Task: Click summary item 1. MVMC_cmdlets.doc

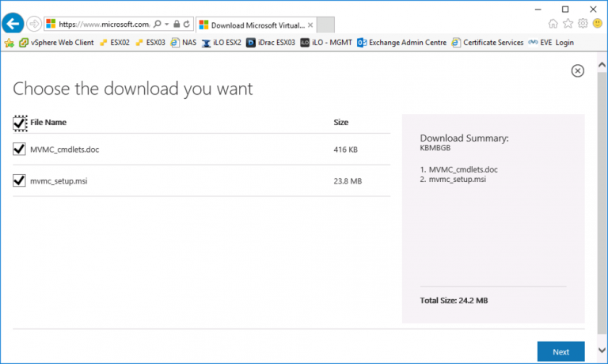Action: (x=458, y=169)
